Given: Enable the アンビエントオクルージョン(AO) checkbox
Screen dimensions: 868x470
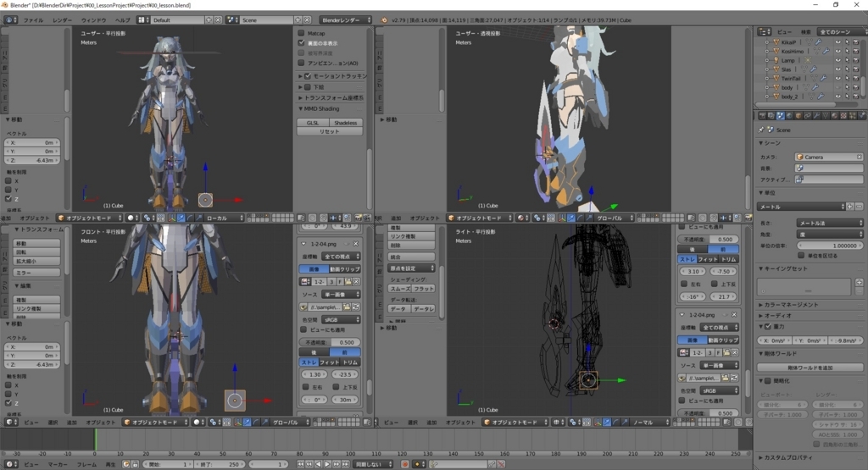Looking at the screenshot, I should (302, 63).
